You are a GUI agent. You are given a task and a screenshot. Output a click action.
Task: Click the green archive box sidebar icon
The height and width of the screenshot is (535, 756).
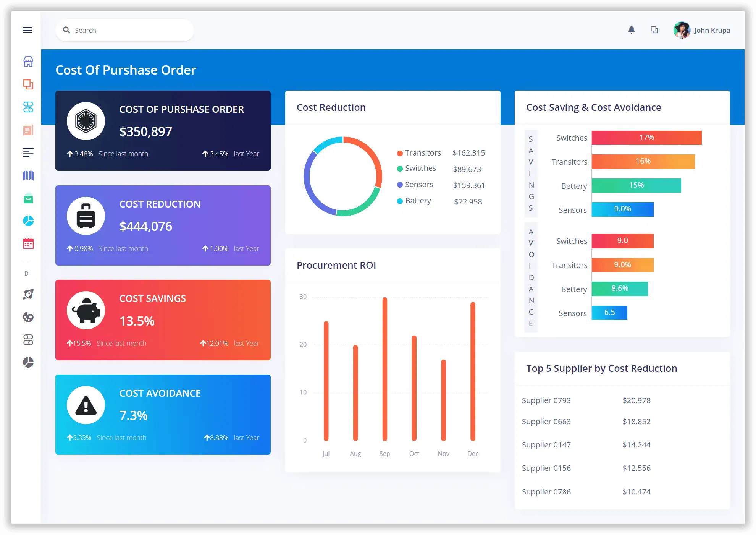coord(28,198)
